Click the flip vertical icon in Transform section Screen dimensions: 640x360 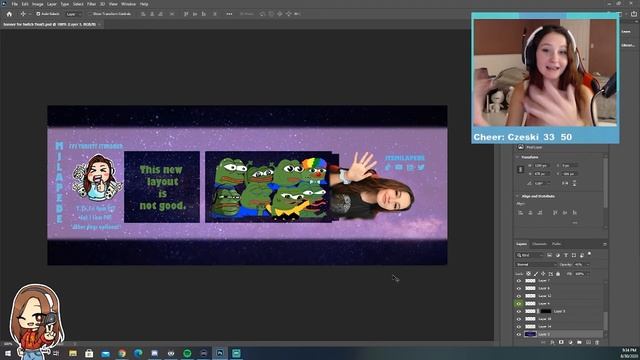pos(574,183)
